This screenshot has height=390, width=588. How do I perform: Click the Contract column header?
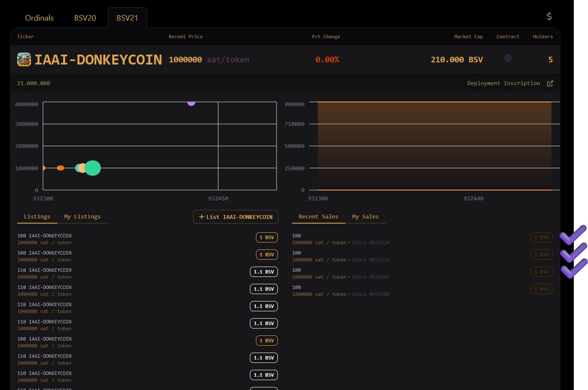pos(508,37)
